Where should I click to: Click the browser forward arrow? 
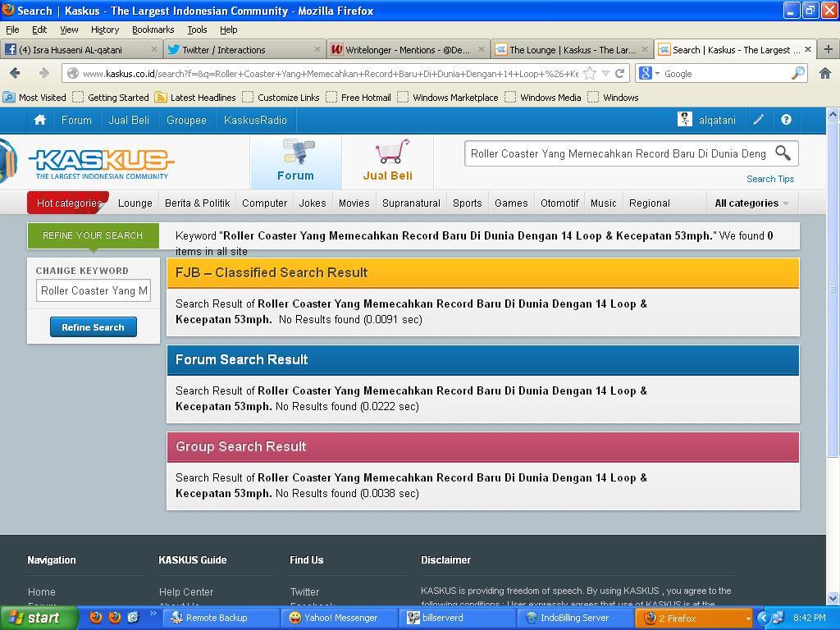(x=44, y=73)
